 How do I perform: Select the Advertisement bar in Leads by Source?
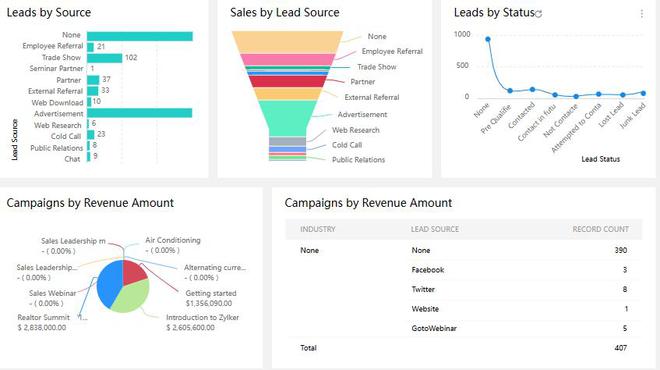point(140,113)
